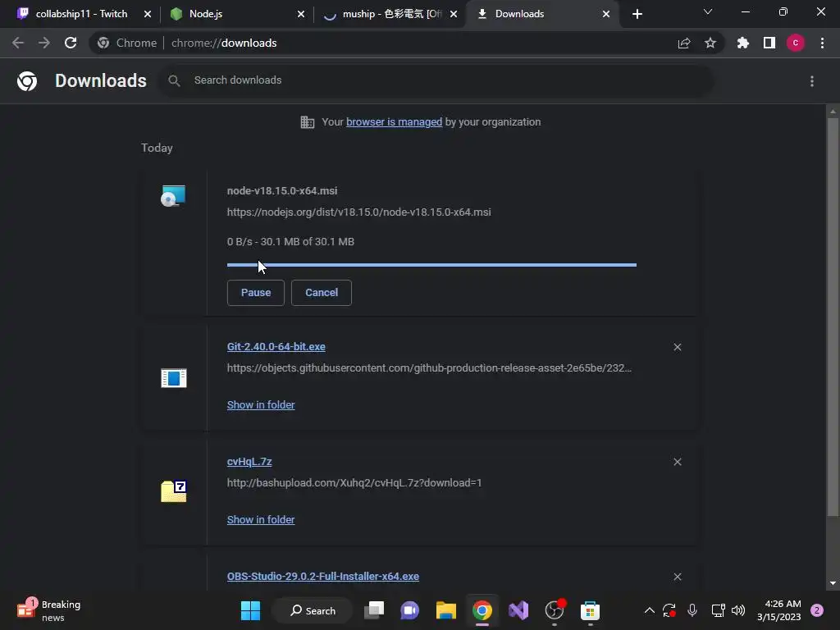Close the Node.js tab
840x630 pixels.
301,14
